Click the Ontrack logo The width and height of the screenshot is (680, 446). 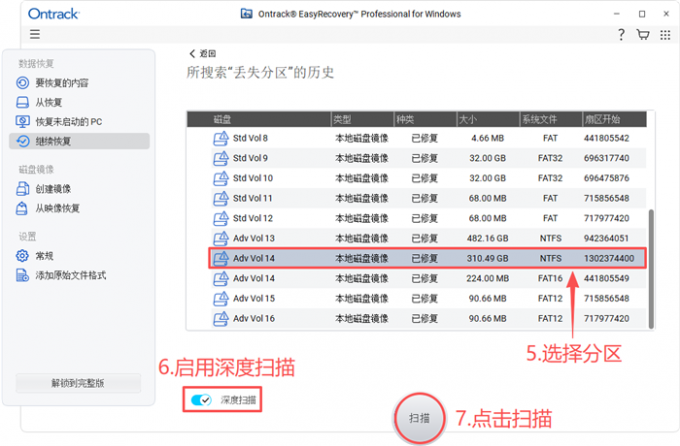coord(54,14)
